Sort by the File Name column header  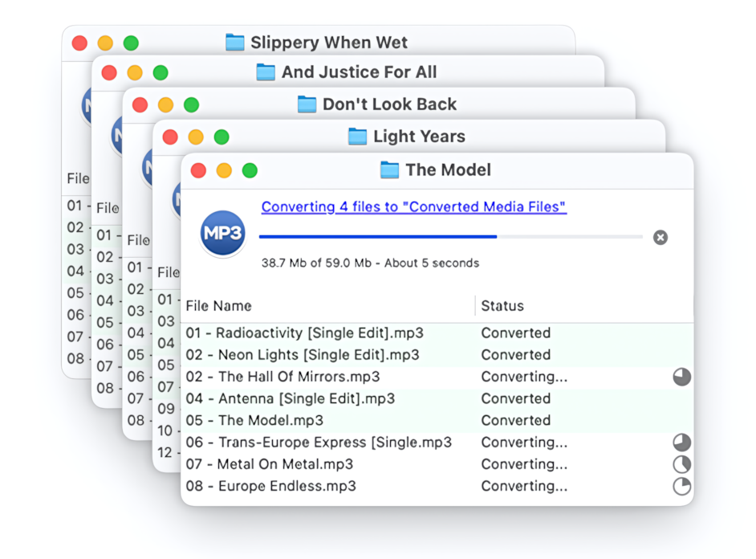pos(219,306)
